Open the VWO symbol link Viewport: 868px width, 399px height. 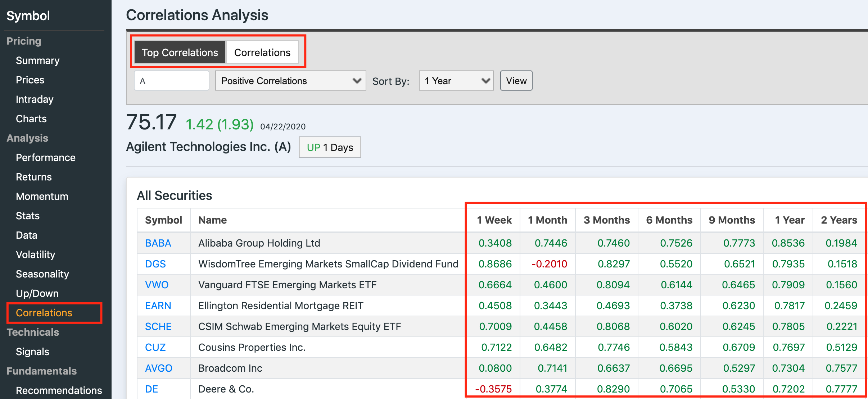point(157,285)
